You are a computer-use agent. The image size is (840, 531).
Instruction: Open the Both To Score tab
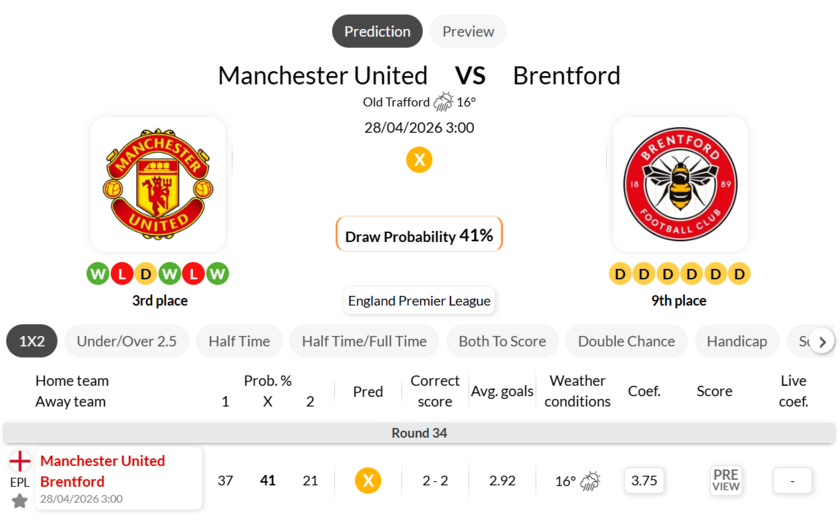(502, 341)
